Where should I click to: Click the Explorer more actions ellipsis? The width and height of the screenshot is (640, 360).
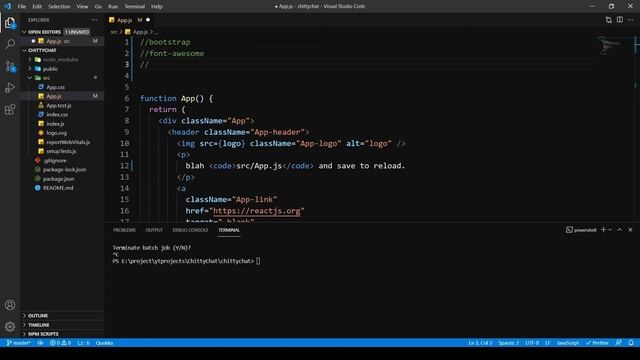pyautogui.click(x=95, y=20)
